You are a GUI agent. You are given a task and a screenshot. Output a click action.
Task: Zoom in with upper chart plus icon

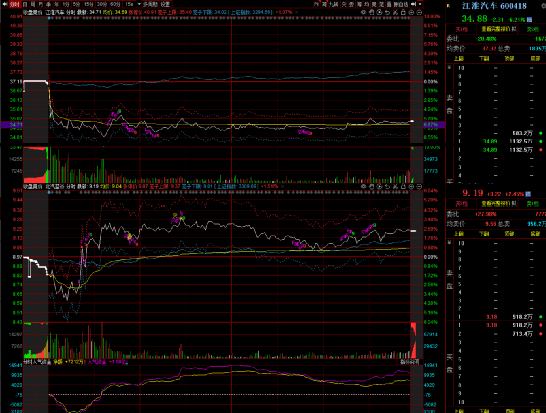click(x=411, y=12)
